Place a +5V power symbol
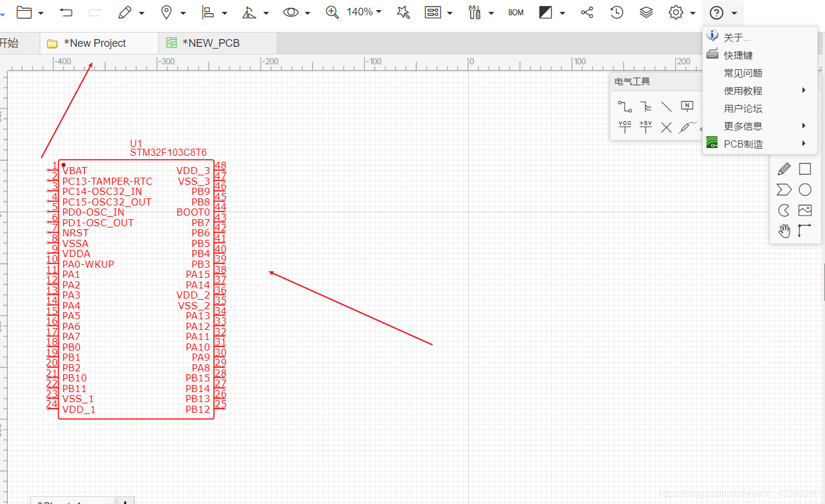 tap(645, 127)
